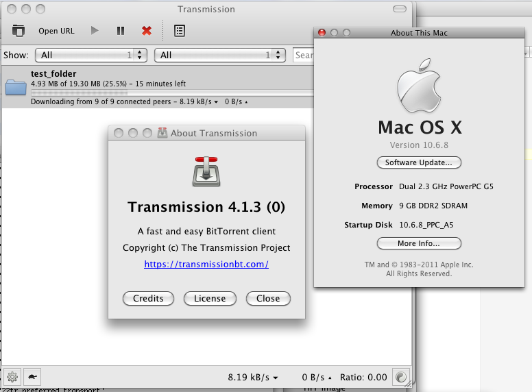The width and height of the screenshot is (532, 392).
Task: Click the round statistics icon in the status bar
Action: pyautogui.click(x=400, y=377)
